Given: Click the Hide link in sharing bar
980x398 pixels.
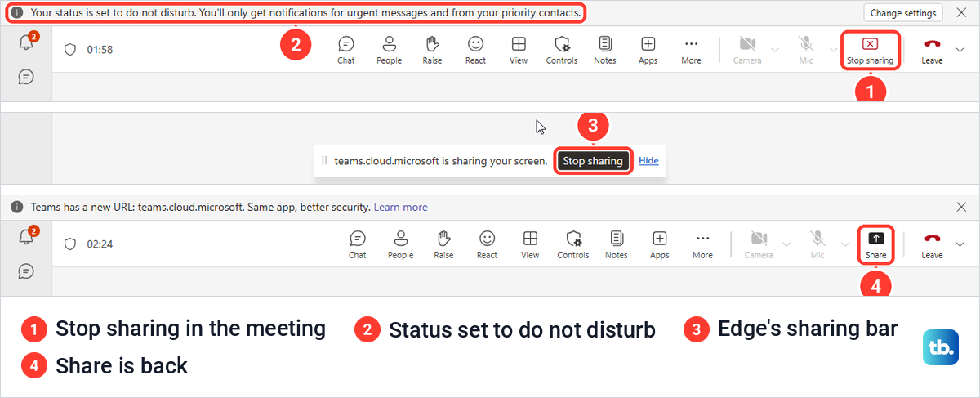Looking at the screenshot, I should (648, 161).
